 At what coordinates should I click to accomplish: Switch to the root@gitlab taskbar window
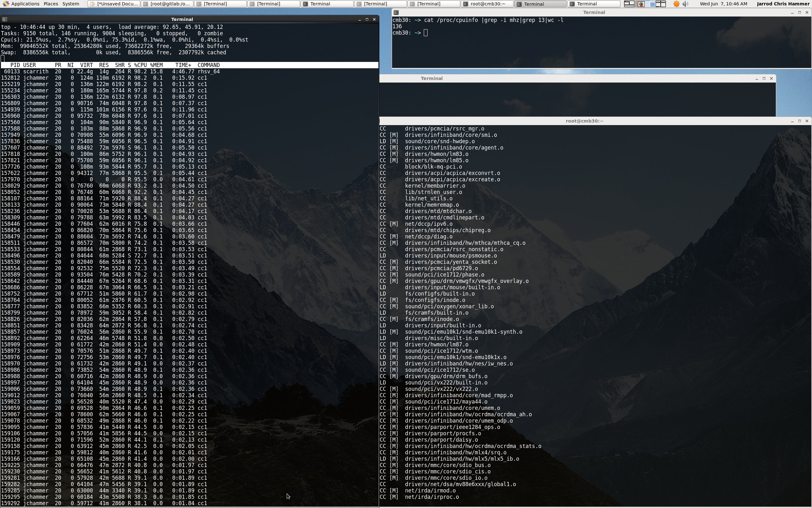[x=167, y=4]
